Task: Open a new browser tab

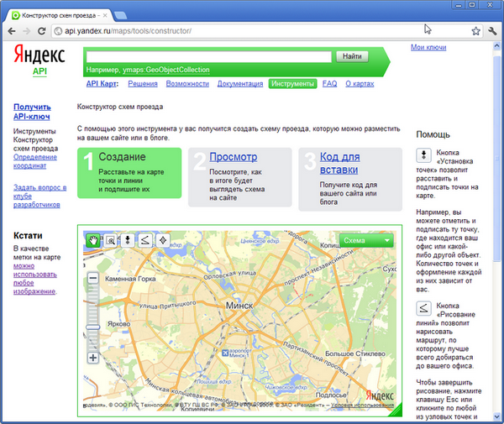Action: (120, 15)
